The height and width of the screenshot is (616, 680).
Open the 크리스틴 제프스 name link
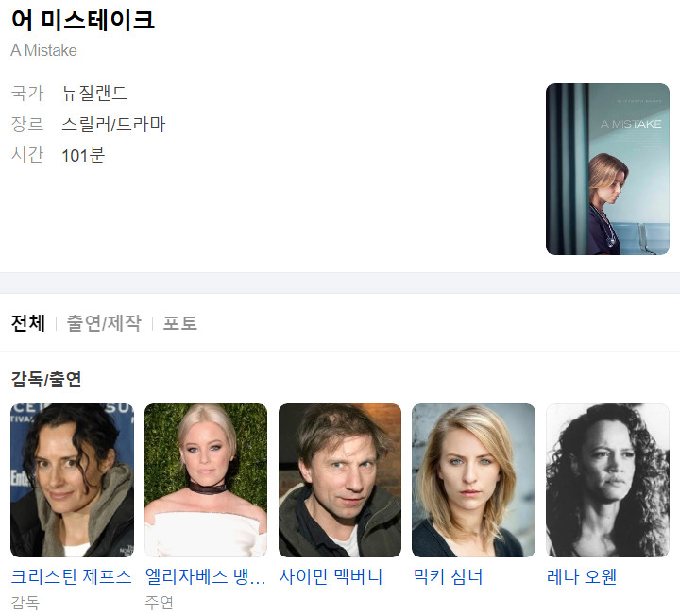71,576
